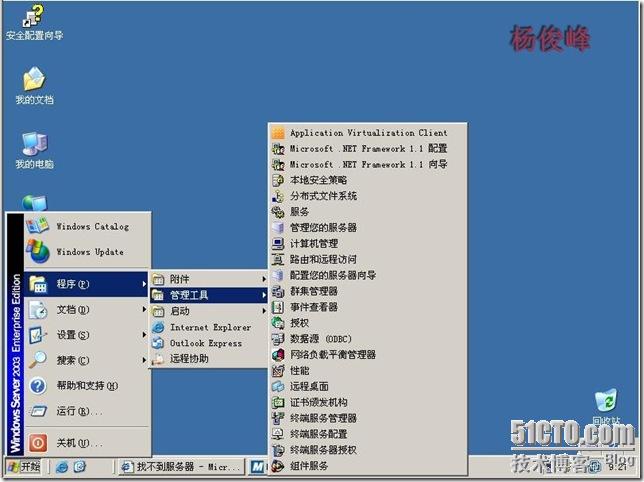Click 配置您的服务器向导 icon

tap(278, 275)
